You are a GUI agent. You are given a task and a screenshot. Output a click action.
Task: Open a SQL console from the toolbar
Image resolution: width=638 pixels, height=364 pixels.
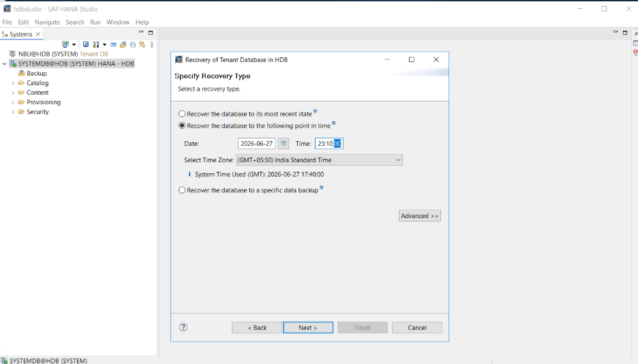113,44
